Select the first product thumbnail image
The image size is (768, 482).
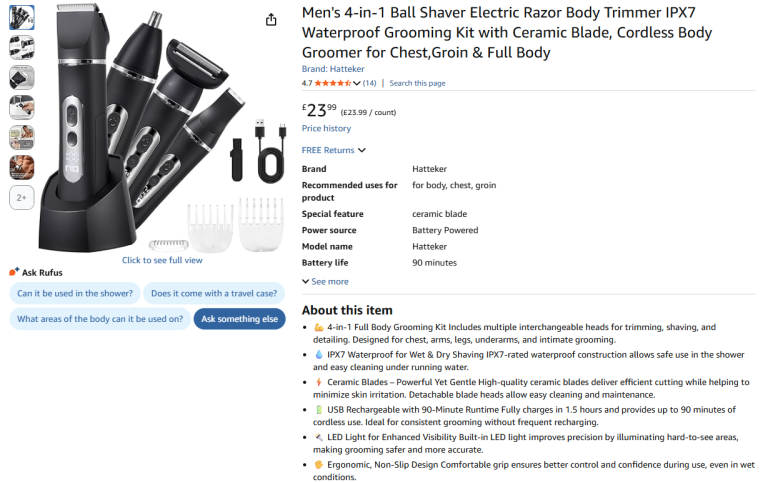tap(22, 17)
